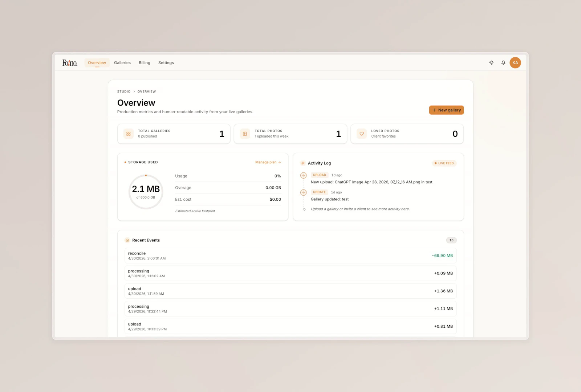Select the upload event at 1:11:59 AM

pyautogui.click(x=290, y=291)
